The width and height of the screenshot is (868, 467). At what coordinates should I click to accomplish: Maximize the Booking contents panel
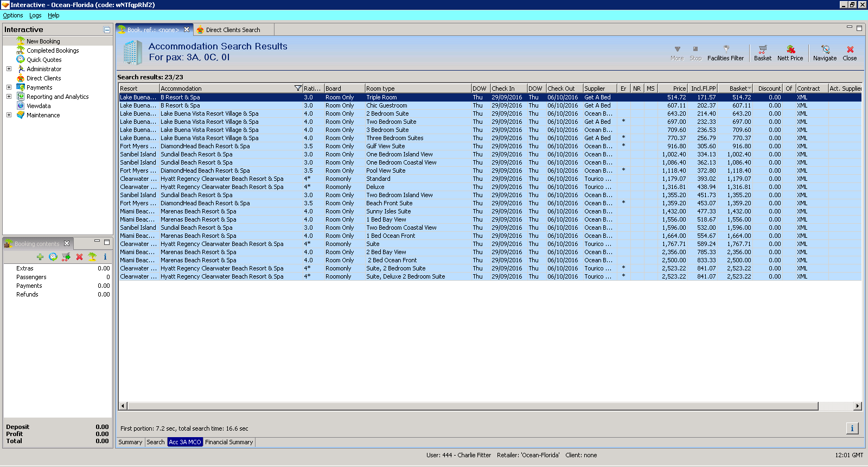coord(107,242)
